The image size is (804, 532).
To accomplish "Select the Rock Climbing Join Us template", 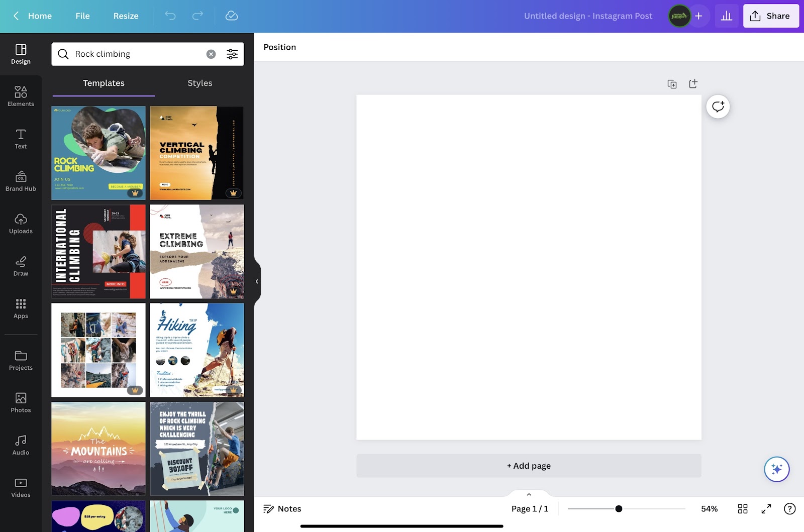I will (98, 153).
